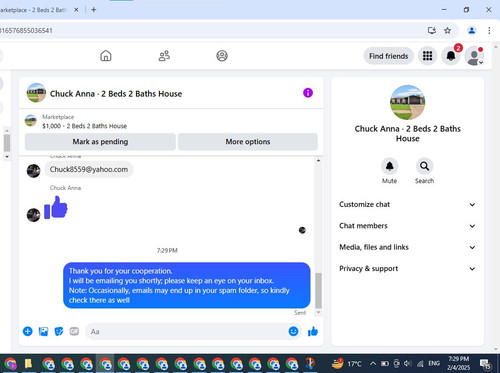Click the 7:29 PM timestamp in chat

pos(167,250)
